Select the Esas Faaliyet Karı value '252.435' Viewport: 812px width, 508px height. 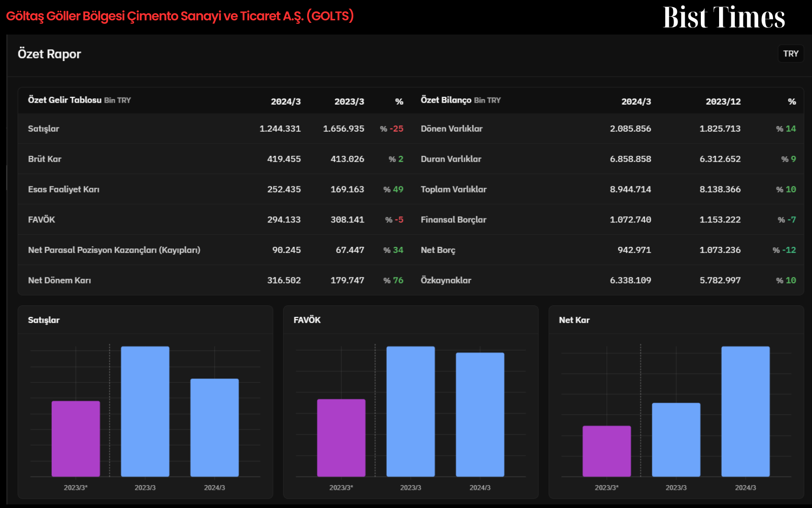click(x=284, y=189)
